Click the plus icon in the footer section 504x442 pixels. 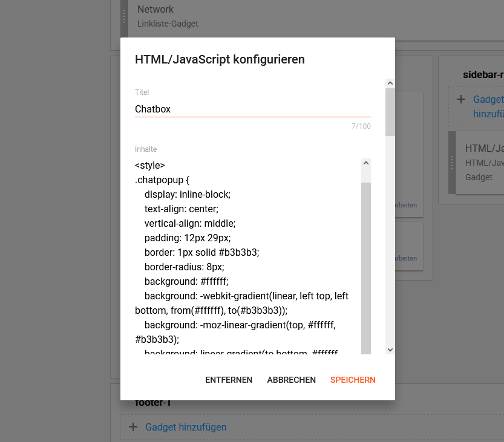point(133,427)
